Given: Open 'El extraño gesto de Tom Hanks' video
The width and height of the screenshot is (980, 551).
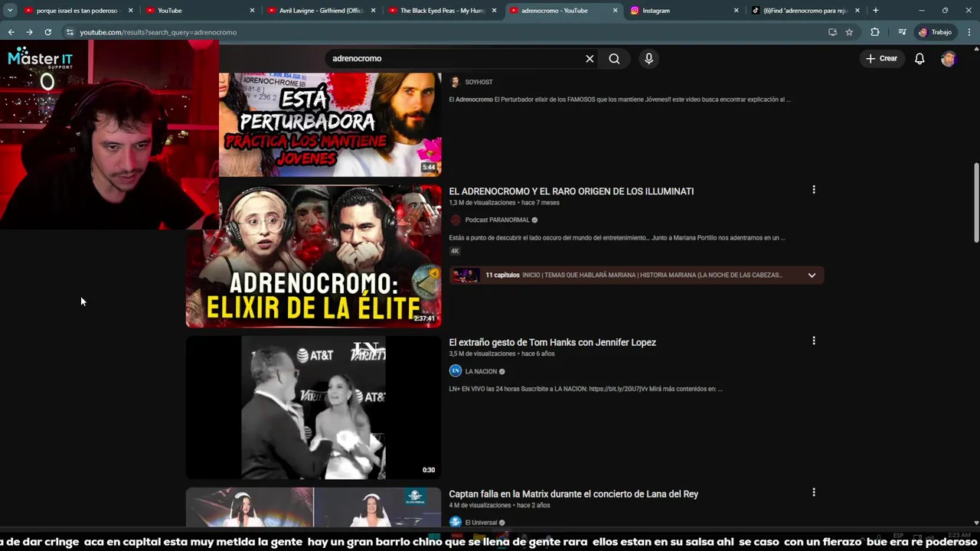Looking at the screenshot, I should coord(552,343).
